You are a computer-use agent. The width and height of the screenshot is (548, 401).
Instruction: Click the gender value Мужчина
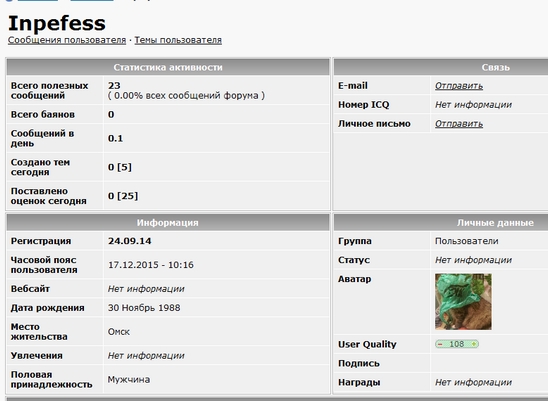pyautogui.click(x=129, y=380)
